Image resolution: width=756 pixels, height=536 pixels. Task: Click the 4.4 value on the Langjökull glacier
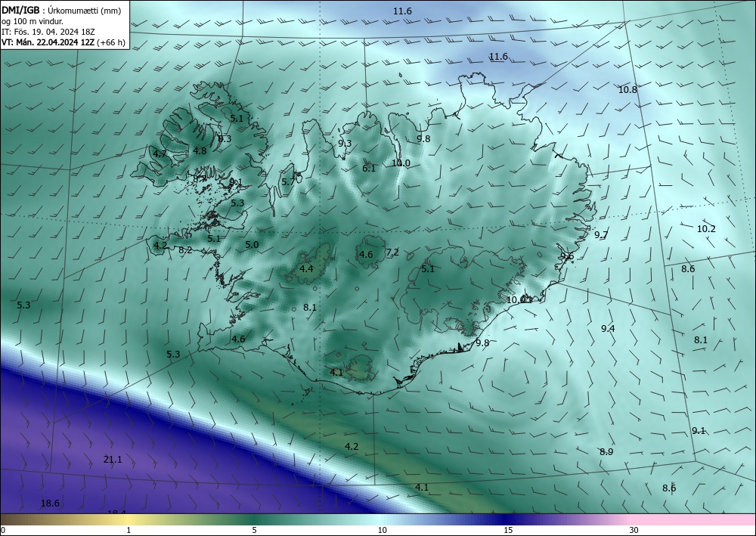pos(306,269)
